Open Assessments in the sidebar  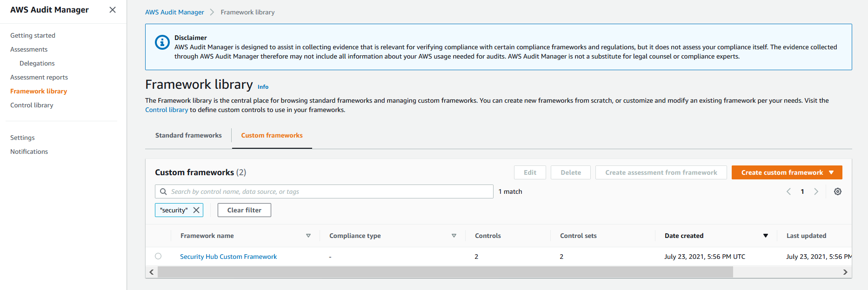[x=29, y=49]
